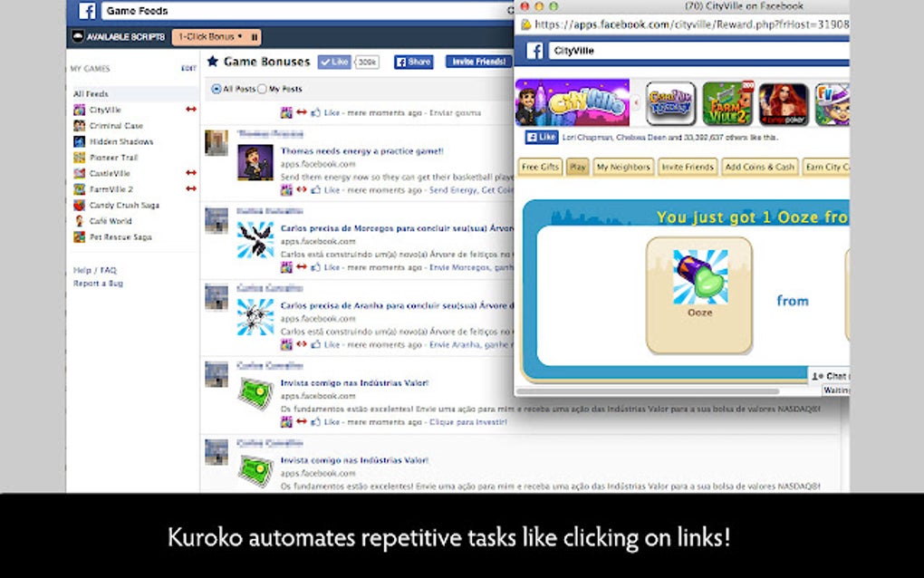
Task: Switch to the My Neighbors tab
Action: pyautogui.click(x=623, y=167)
